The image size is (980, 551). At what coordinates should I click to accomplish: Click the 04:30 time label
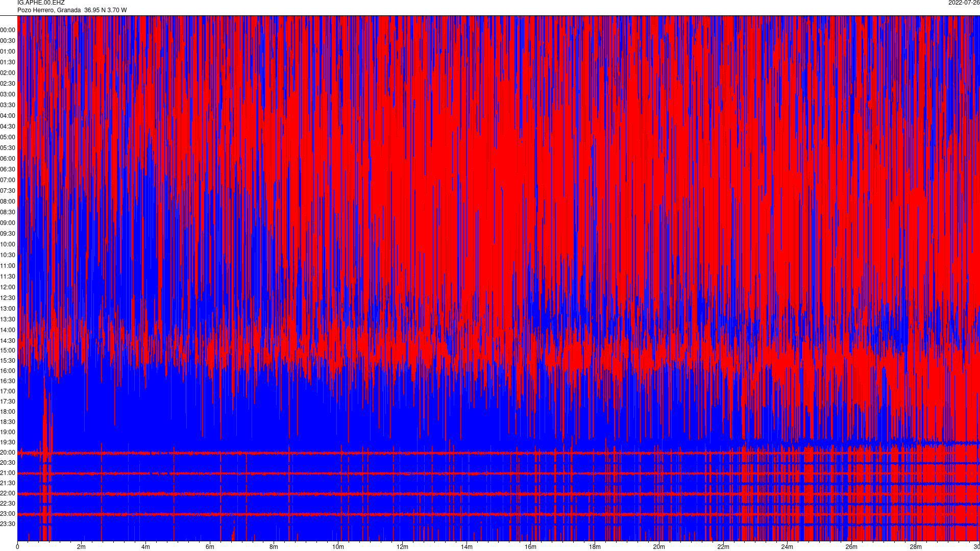point(8,127)
